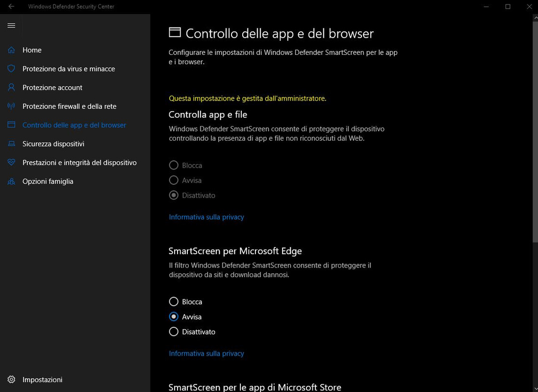Click the family options people icon
Image resolution: width=538 pixels, height=392 pixels.
coord(11,181)
